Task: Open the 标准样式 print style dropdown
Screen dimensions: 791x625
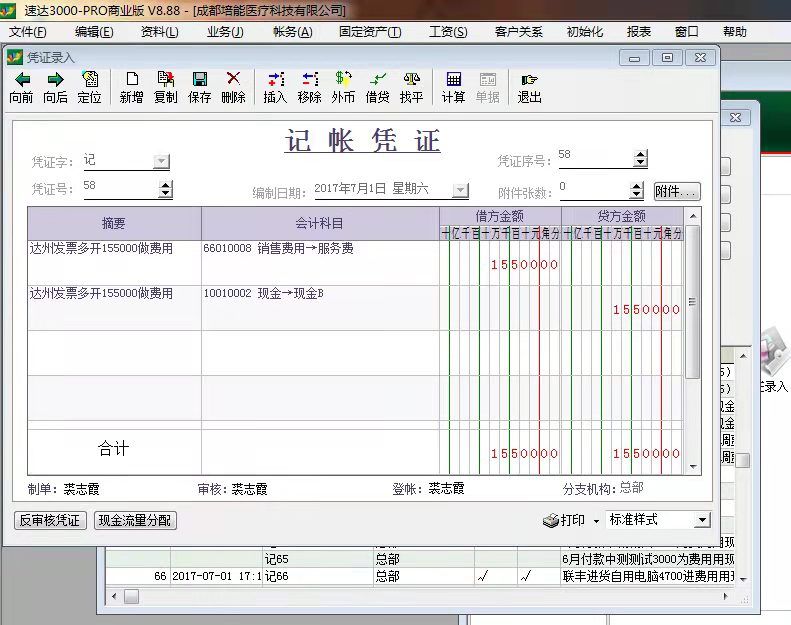Action: point(702,520)
